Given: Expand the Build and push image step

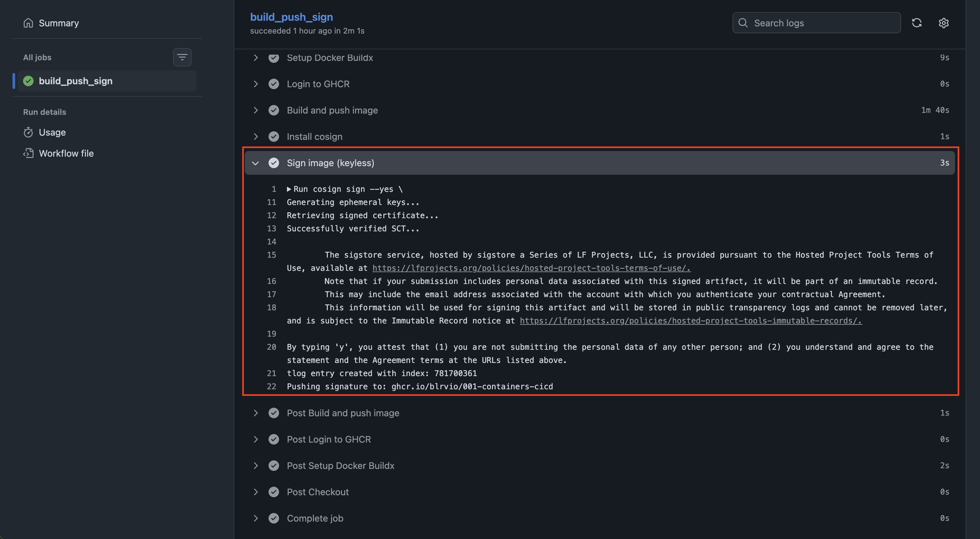Looking at the screenshot, I should (255, 110).
